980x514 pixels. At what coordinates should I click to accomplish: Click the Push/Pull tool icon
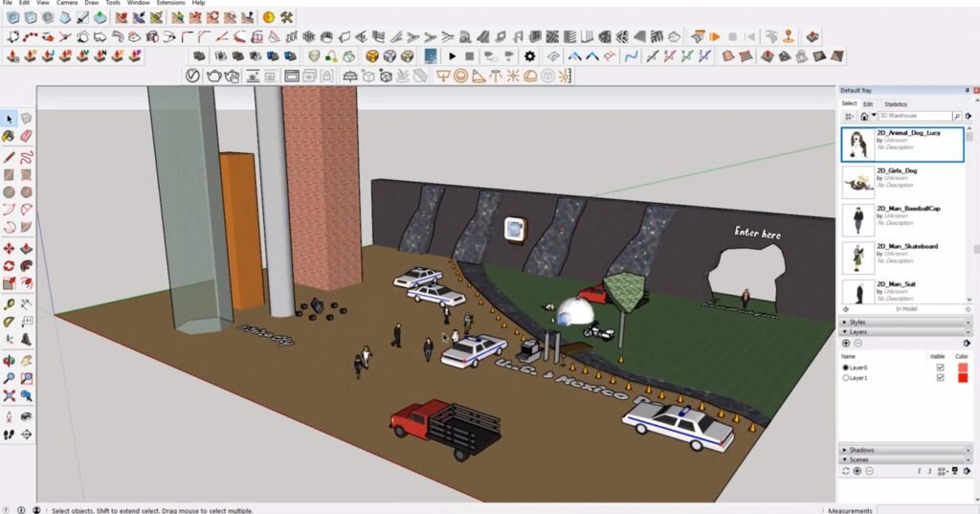tap(26, 249)
